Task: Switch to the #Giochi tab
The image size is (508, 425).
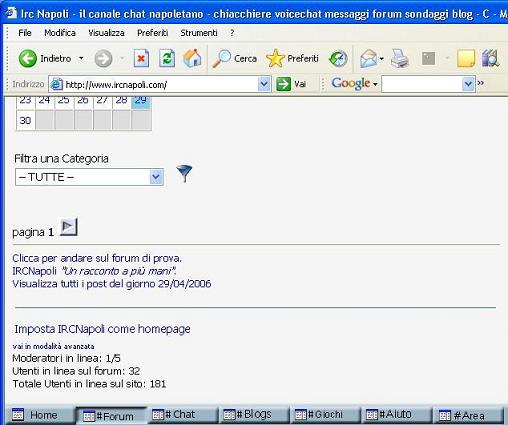Action: coord(326,415)
